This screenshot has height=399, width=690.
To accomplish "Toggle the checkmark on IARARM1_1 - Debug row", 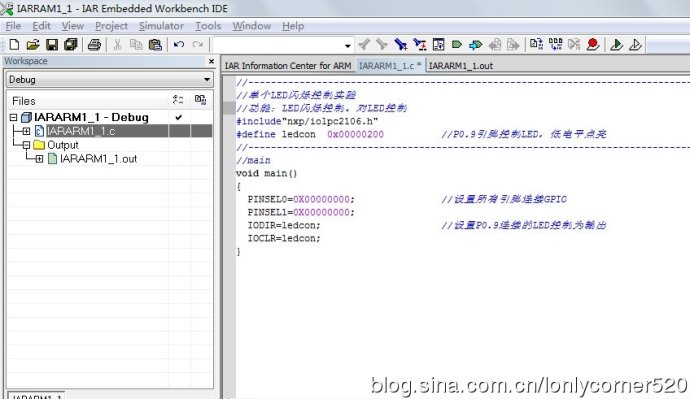I will [179, 117].
